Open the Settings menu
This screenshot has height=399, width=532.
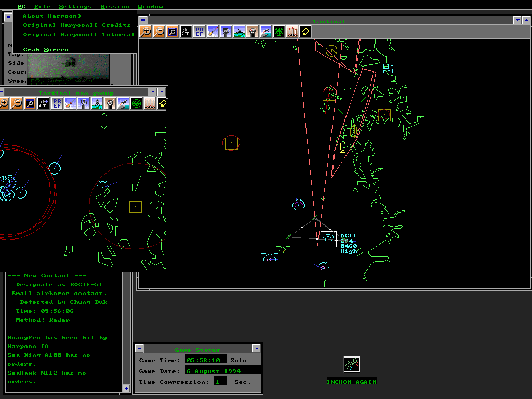tap(75, 6)
